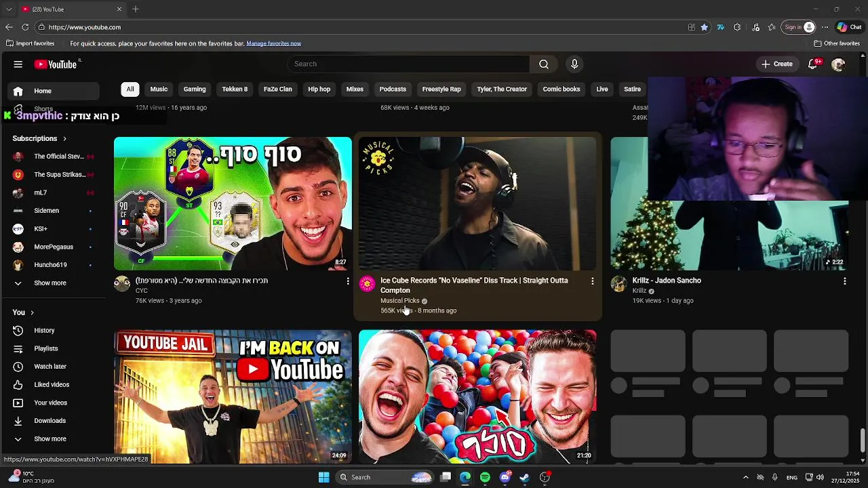The image size is (868, 488).
Task: Open Sidemen subscription channel
Action: (x=54, y=211)
